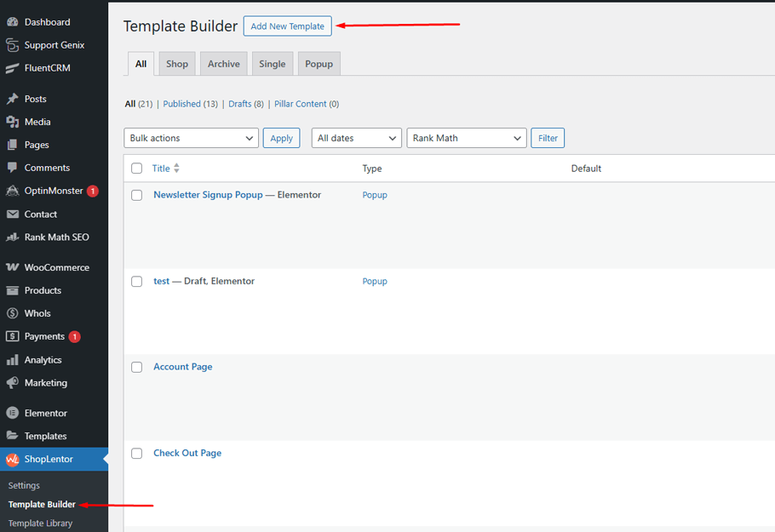The width and height of the screenshot is (775, 532).
Task: Check the Newsletter Signup Popup row checkbox
Action: click(137, 195)
